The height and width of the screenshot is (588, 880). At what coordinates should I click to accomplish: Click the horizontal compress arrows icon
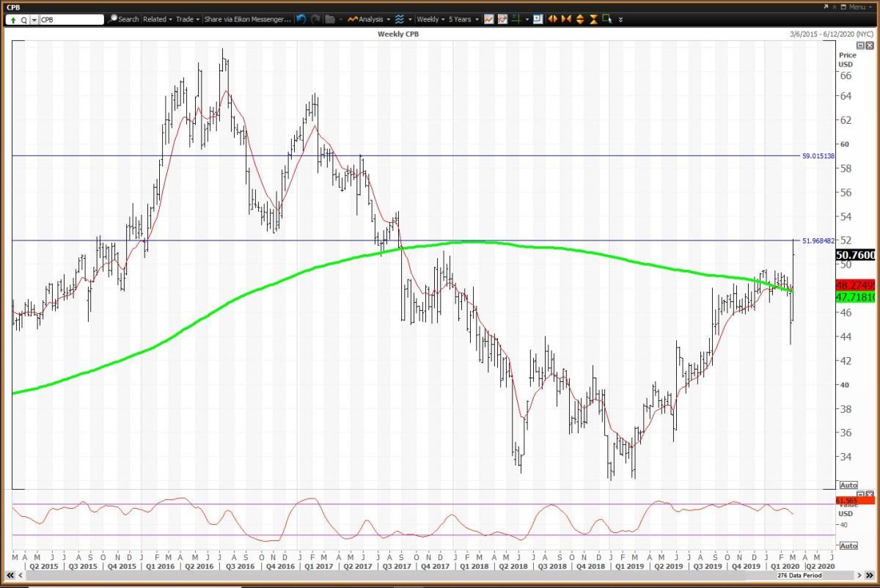click(566, 19)
